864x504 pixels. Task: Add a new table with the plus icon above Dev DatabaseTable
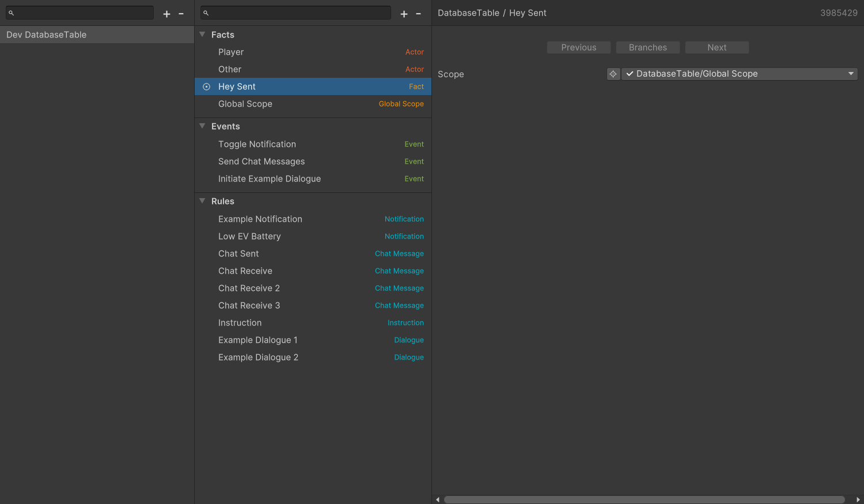tap(166, 14)
